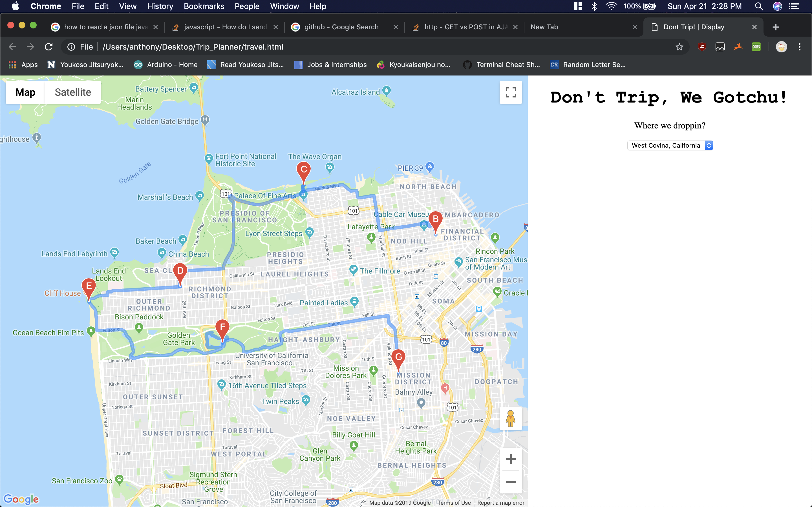Viewport: 812px width, 507px height.
Task: Click the address bar file path
Action: pyautogui.click(x=193, y=47)
